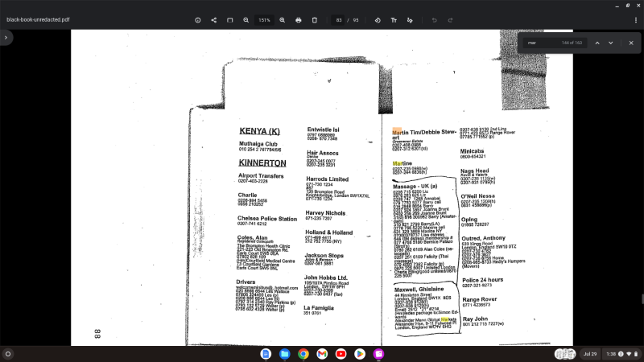
Task: Click the 'KINNERTON' heading
Action: (x=262, y=163)
